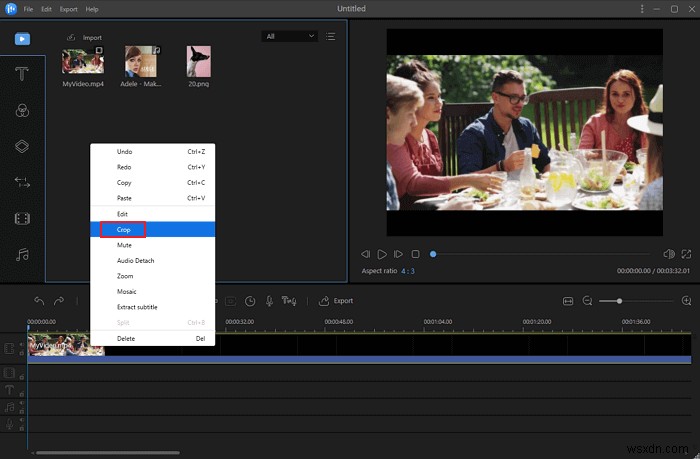Toggle the preview volume speaker
The image size is (700, 459).
[x=668, y=255]
